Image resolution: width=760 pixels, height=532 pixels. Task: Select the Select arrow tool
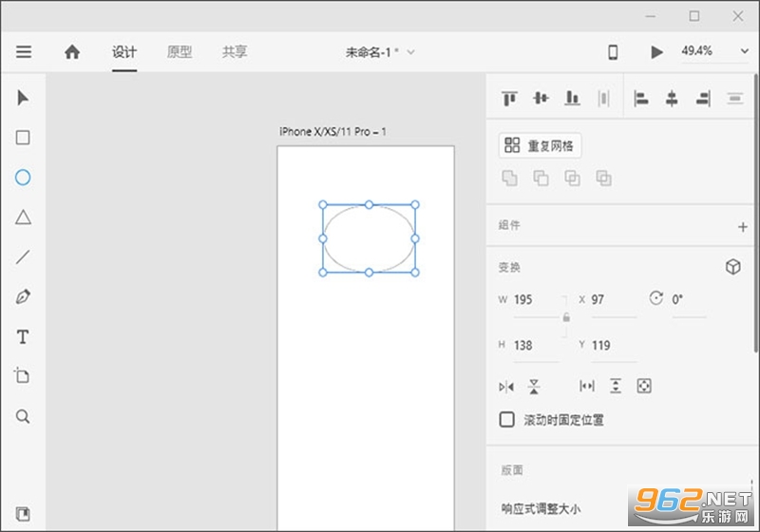click(23, 98)
